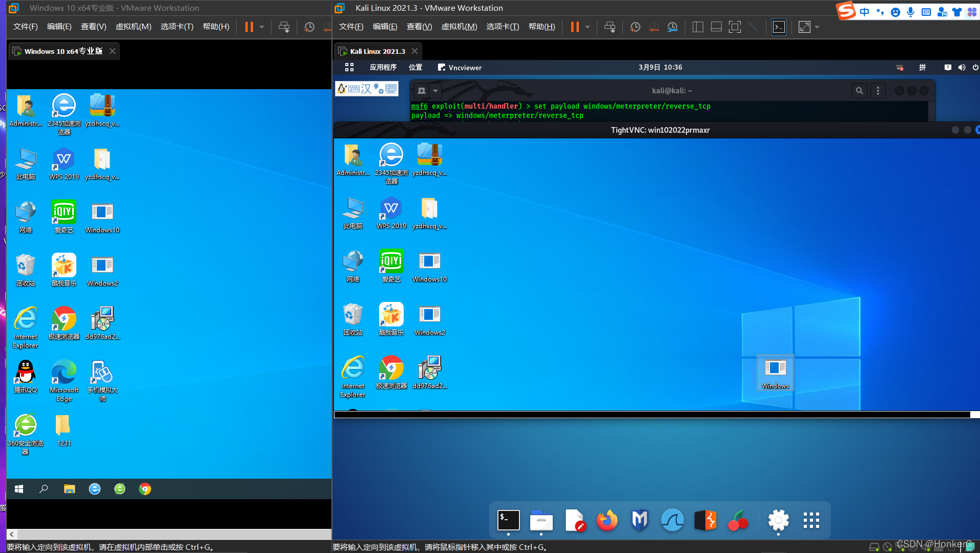980x553 pixels.
Task: Open 查看(V) menu in Kali VMware window
Action: coord(419,27)
